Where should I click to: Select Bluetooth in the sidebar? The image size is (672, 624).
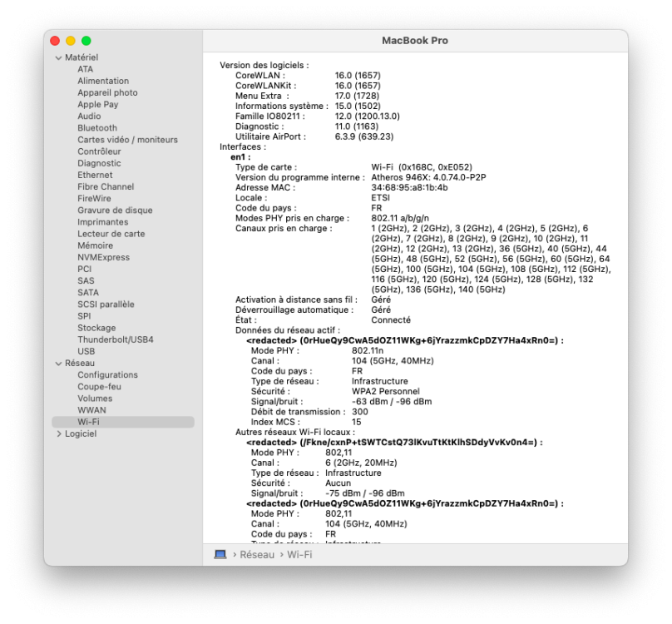(97, 128)
